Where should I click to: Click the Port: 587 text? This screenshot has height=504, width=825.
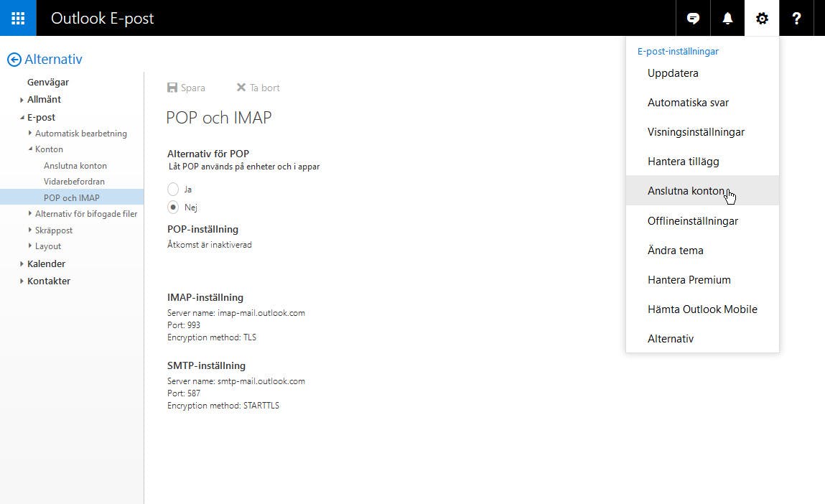point(184,393)
